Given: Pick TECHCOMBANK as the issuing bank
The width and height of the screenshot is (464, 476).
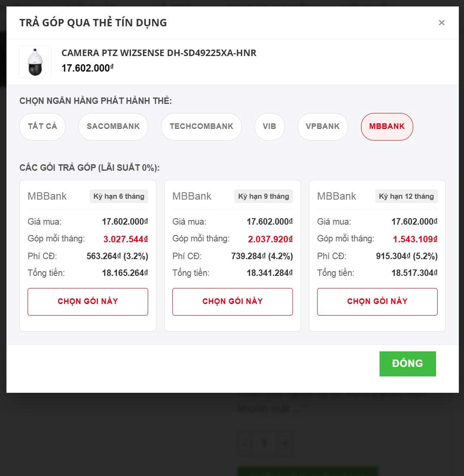Looking at the screenshot, I should point(201,126).
